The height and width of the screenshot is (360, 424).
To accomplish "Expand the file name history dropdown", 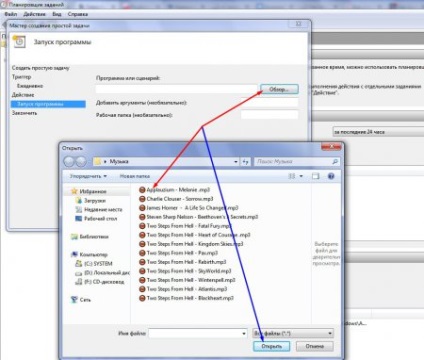I will point(244,333).
